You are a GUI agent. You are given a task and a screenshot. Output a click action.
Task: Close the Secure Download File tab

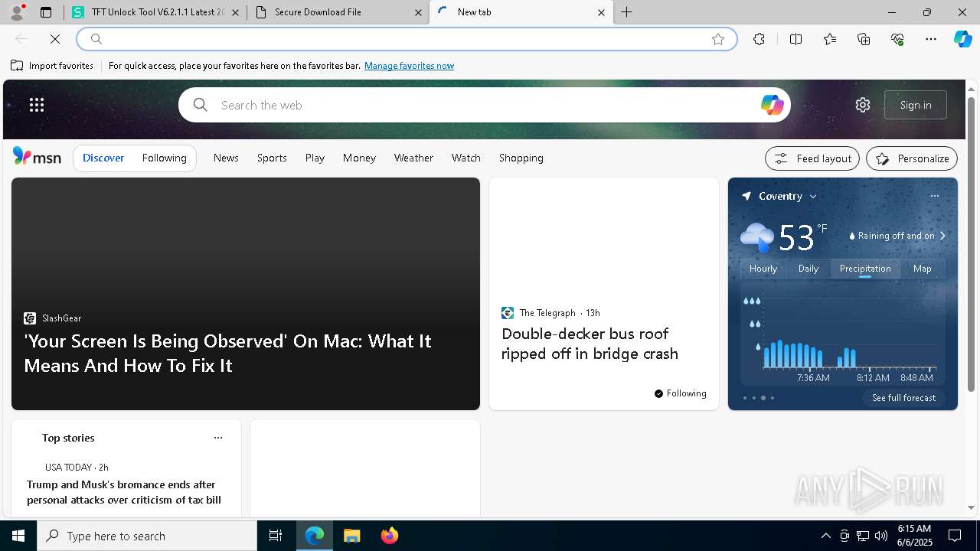(418, 12)
